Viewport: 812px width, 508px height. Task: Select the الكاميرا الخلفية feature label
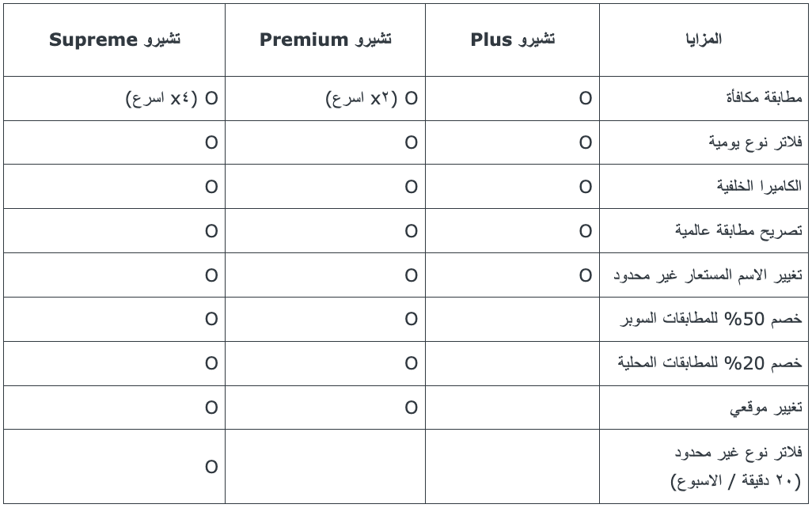click(x=759, y=186)
